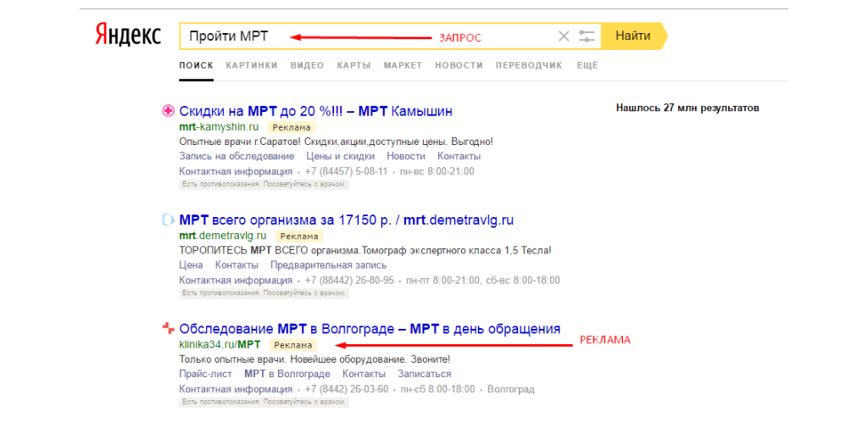Open the Карты tab
This screenshot has width=868, height=434.
coord(353,65)
